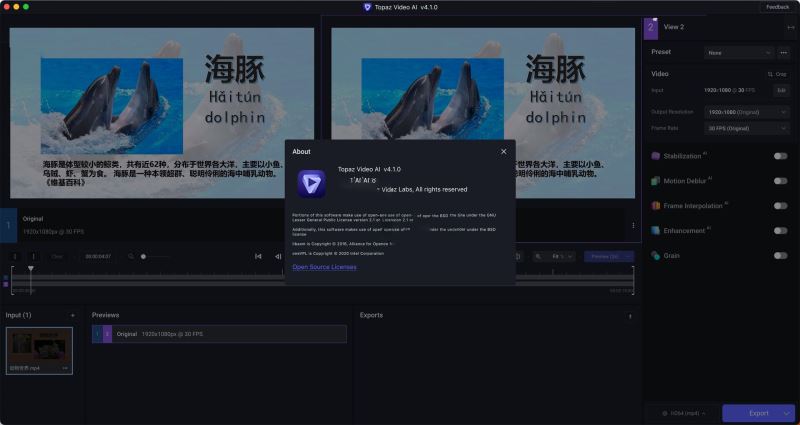Click the add input plus icon
Viewport: 800px width, 425px height.
[72, 315]
